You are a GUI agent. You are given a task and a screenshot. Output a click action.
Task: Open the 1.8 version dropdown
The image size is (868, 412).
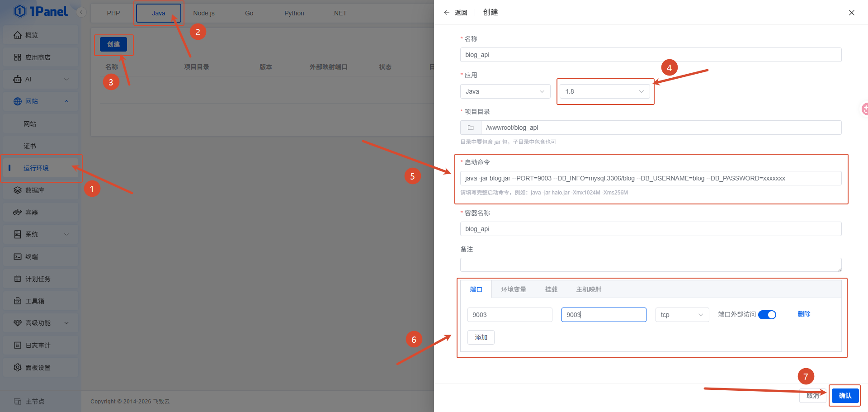click(605, 91)
